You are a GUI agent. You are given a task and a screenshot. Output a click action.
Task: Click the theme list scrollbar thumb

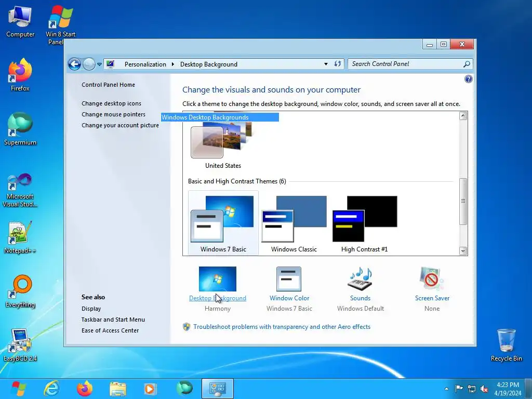pyautogui.click(x=463, y=201)
